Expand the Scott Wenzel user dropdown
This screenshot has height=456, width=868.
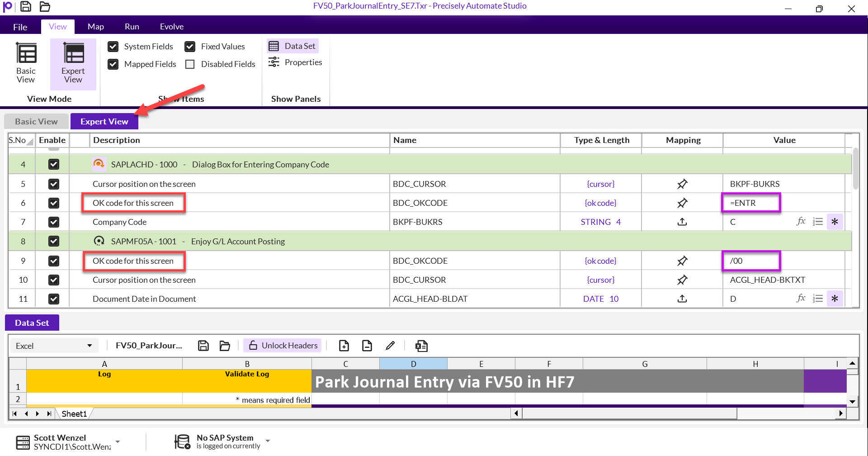point(118,441)
